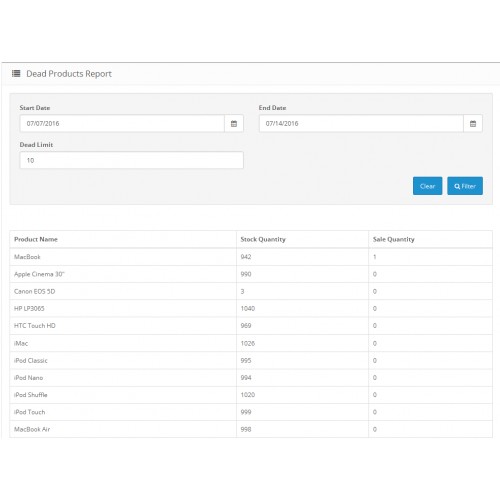The height and width of the screenshot is (500, 500).
Task: Select the Apple Cinema 30" row
Action: (x=251, y=274)
